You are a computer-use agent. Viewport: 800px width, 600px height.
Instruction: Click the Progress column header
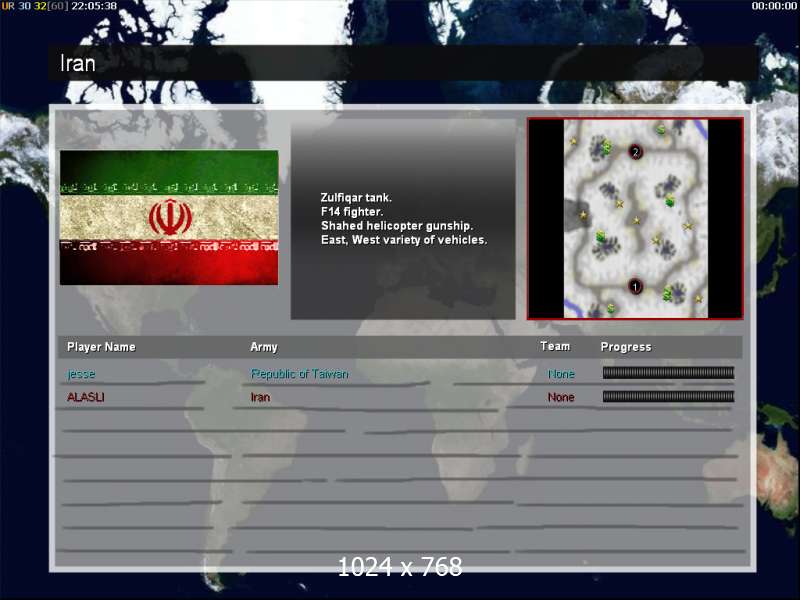tap(626, 347)
